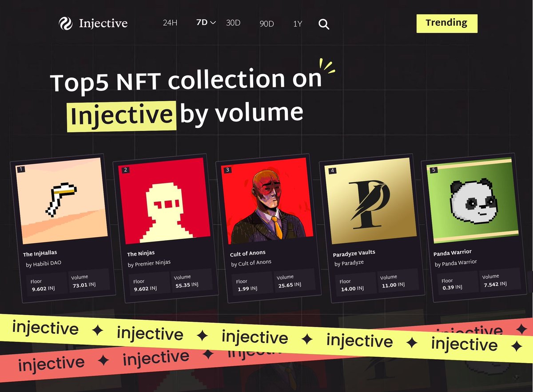Open the 'by Cult of Anons' creator link

click(x=251, y=263)
